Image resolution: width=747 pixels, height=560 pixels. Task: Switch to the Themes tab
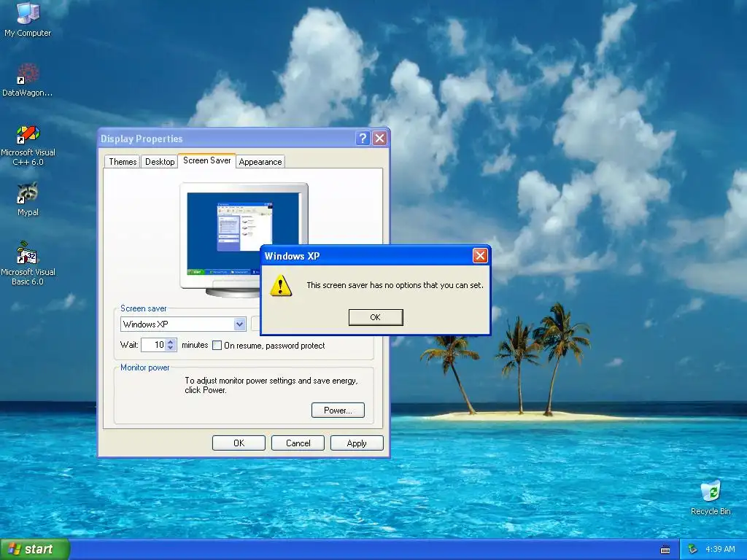(123, 161)
